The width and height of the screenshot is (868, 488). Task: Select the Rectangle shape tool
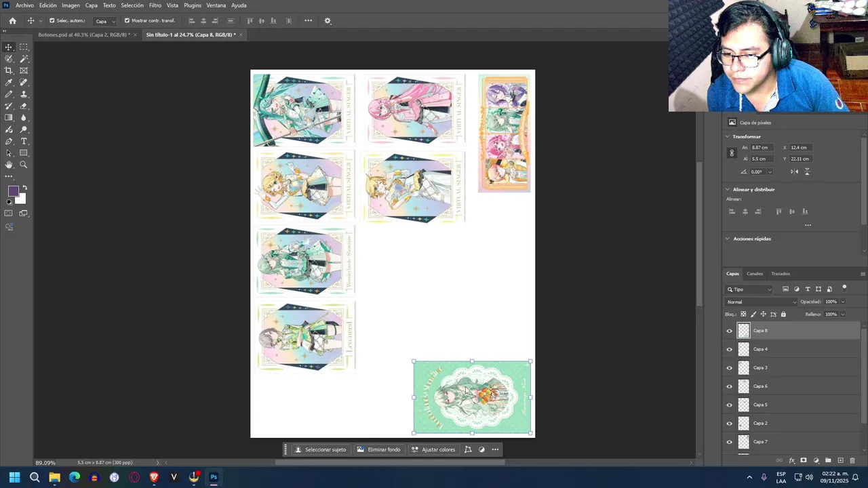point(24,153)
